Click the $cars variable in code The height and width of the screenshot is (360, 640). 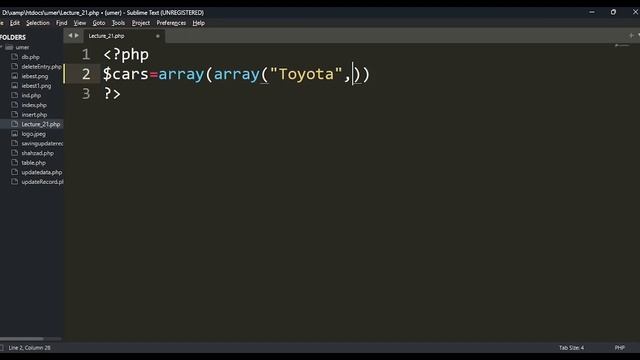click(126, 74)
